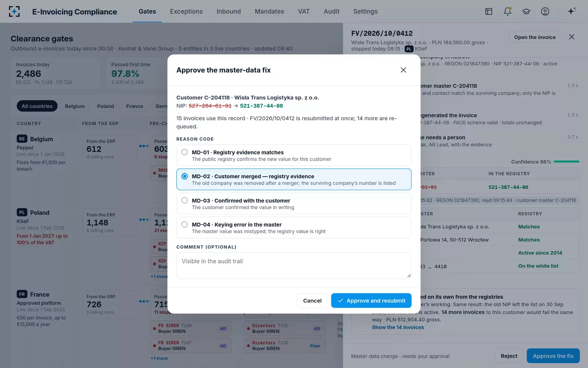Click the E-Invoicing Compliance app logo
The image size is (588, 368).
pyautogui.click(x=14, y=11)
